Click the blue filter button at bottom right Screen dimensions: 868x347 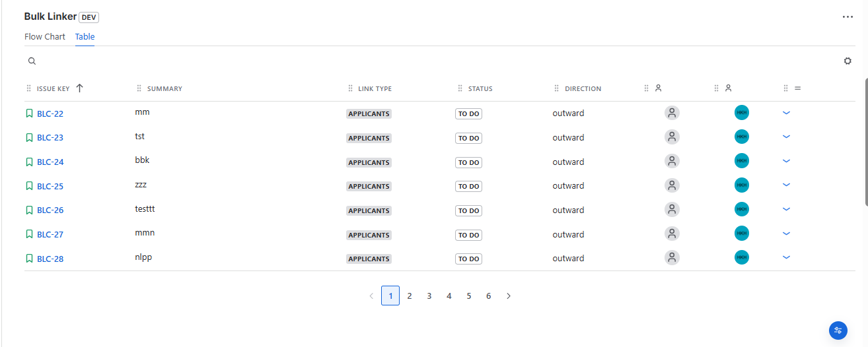838,331
